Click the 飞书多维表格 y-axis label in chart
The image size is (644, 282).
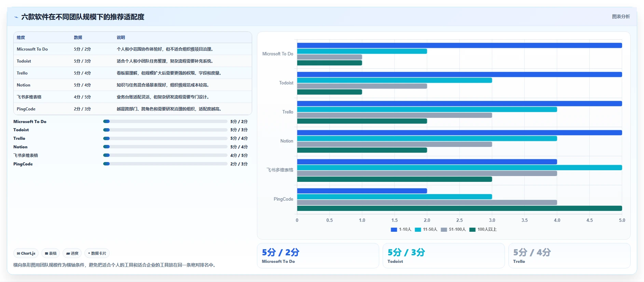pos(280,170)
